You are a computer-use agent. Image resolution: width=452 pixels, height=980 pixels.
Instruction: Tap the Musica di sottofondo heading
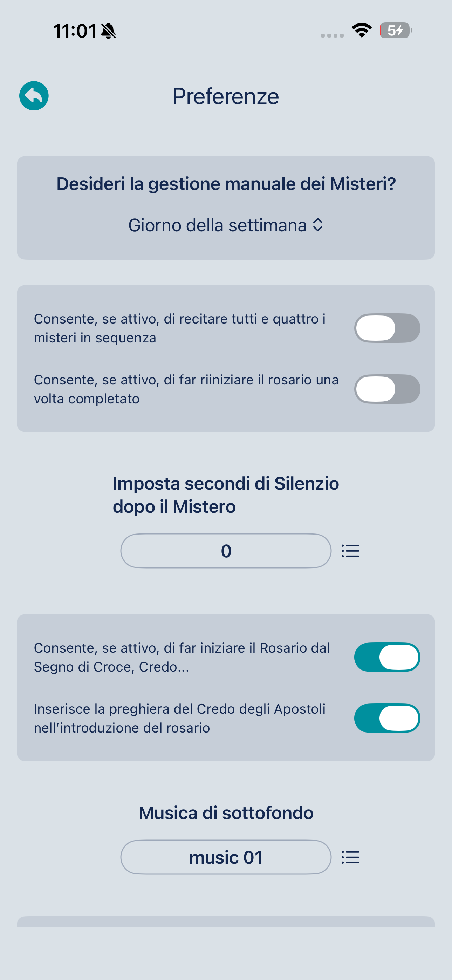(x=226, y=813)
